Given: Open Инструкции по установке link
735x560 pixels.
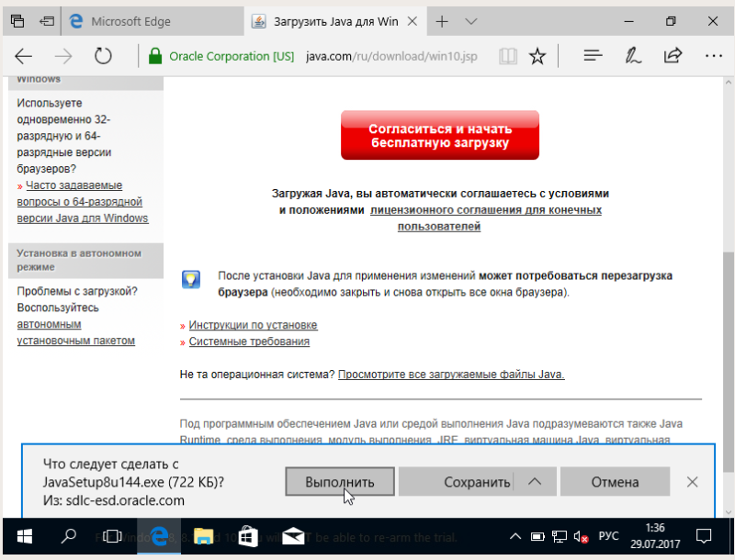Looking at the screenshot, I should pyautogui.click(x=253, y=325).
